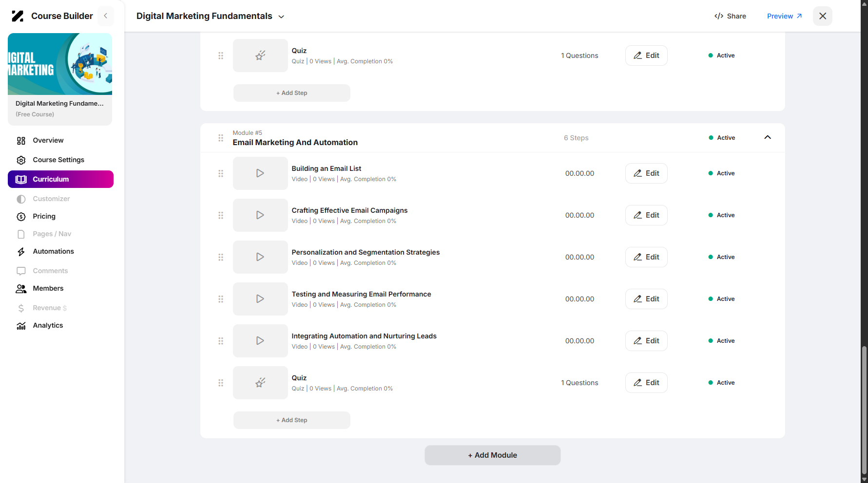Collapse the sidebar with the back chevron
The image size is (868, 483).
pos(106,16)
